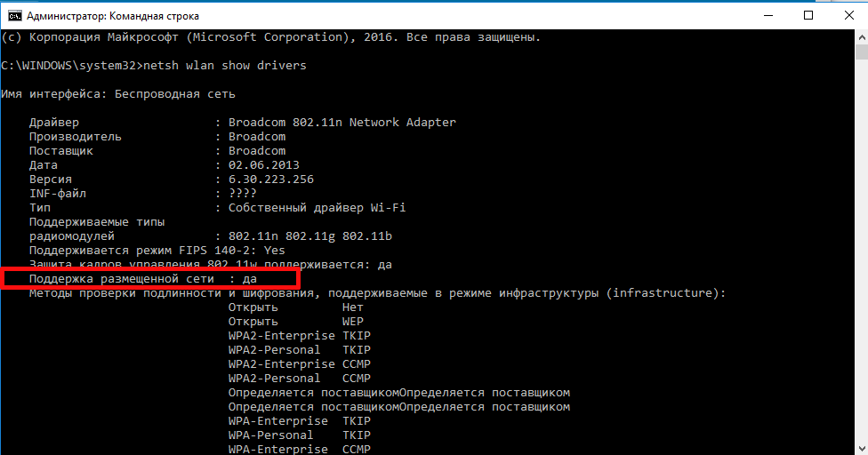
Task: Click the empty scrollbar track below the thumb
Action: (x=860, y=267)
